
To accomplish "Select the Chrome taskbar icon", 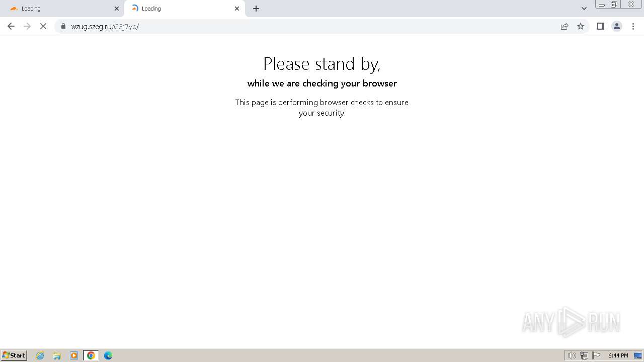I will pos(91,355).
